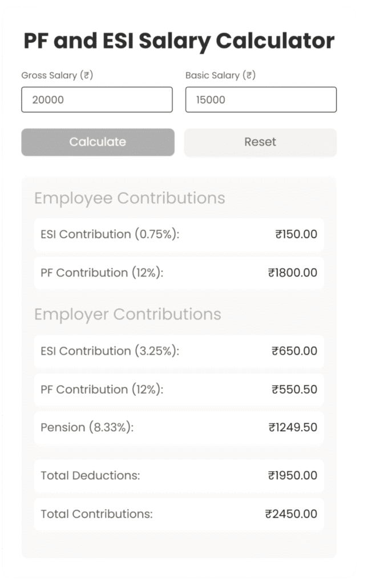The width and height of the screenshot is (392, 585).
Task: Select the ESI Contribution (3.25%) row
Action: click(179, 351)
